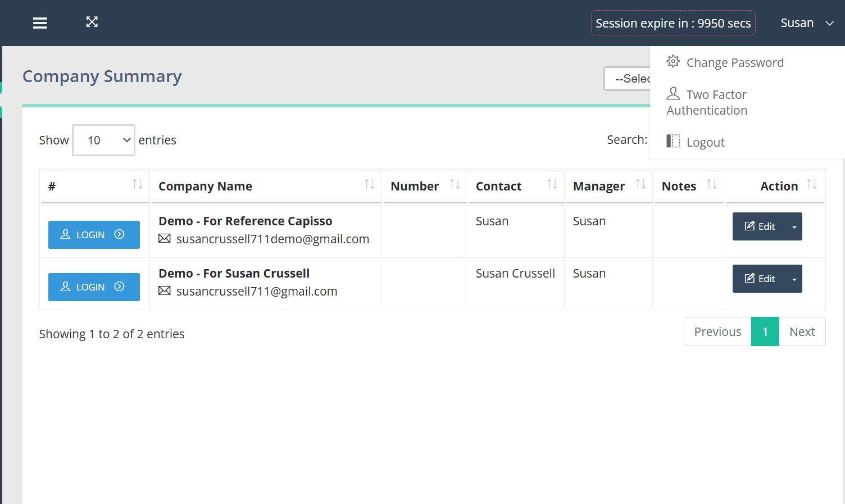Open the hamburger sidebar menu
This screenshot has height=504, width=845.
[40, 23]
